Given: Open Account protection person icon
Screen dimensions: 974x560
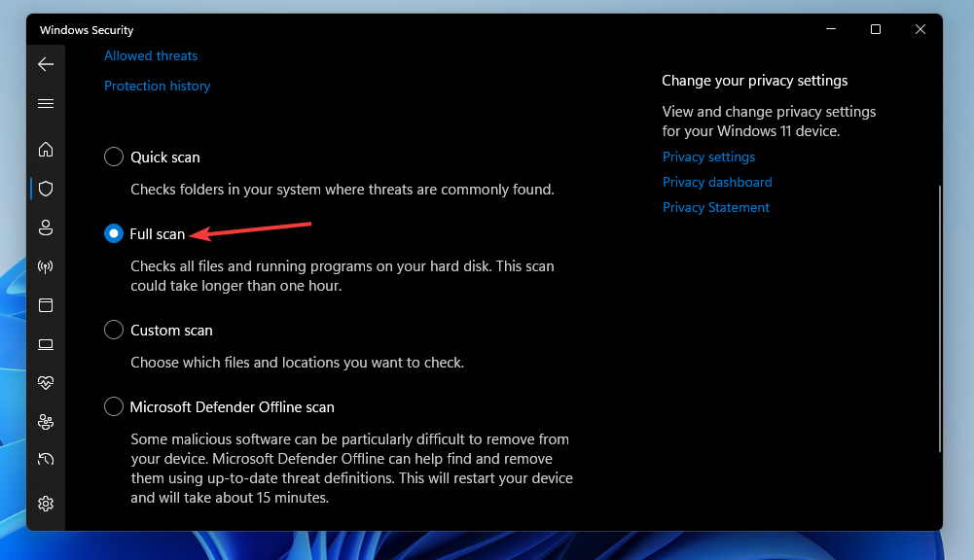Looking at the screenshot, I should [x=46, y=227].
